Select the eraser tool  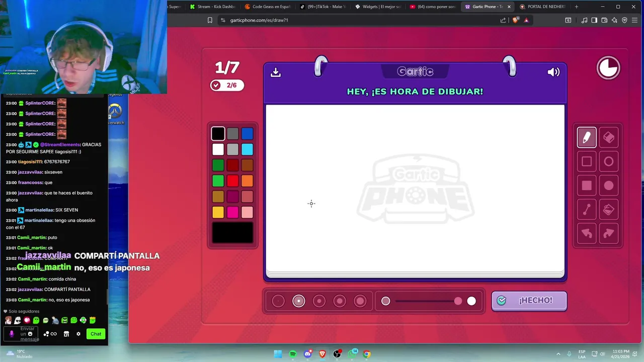609,137
